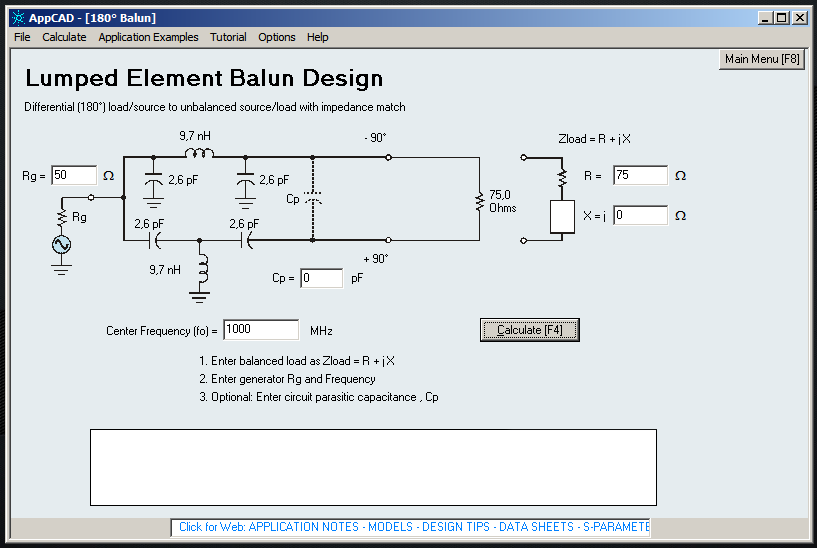
Task: Click the '- 90°' phase label
Action: pyautogui.click(x=375, y=138)
